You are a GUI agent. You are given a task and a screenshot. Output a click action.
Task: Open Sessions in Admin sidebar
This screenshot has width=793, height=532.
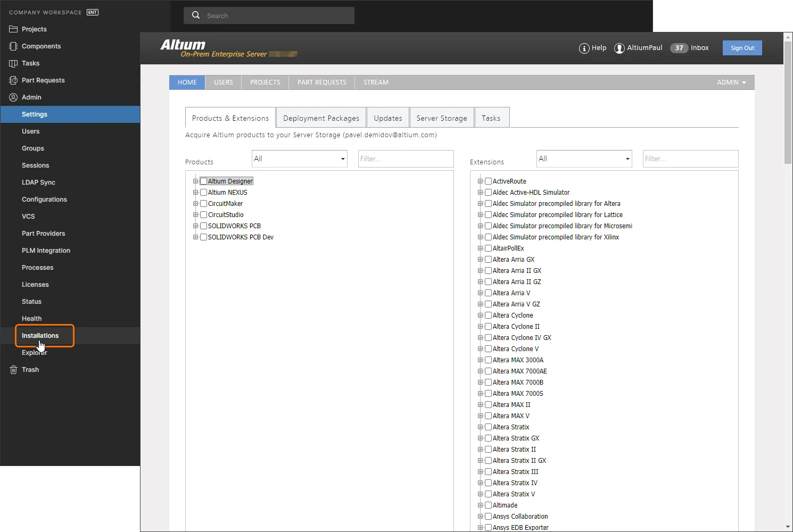(35, 165)
